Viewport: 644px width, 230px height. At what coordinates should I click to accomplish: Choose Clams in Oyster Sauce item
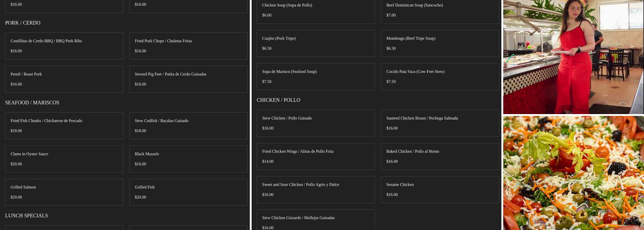[x=64, y=159]
